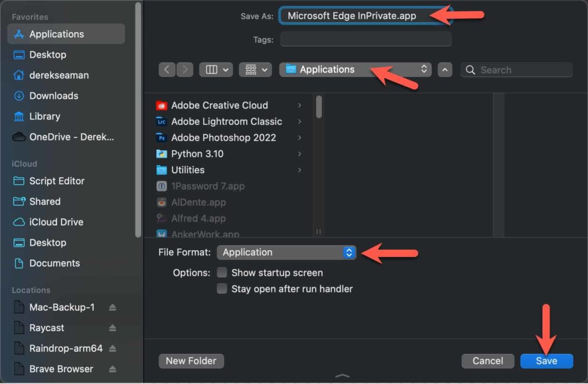Open Script Editor iCloud folder
The image size is (588, 384).
pos(66,181)
